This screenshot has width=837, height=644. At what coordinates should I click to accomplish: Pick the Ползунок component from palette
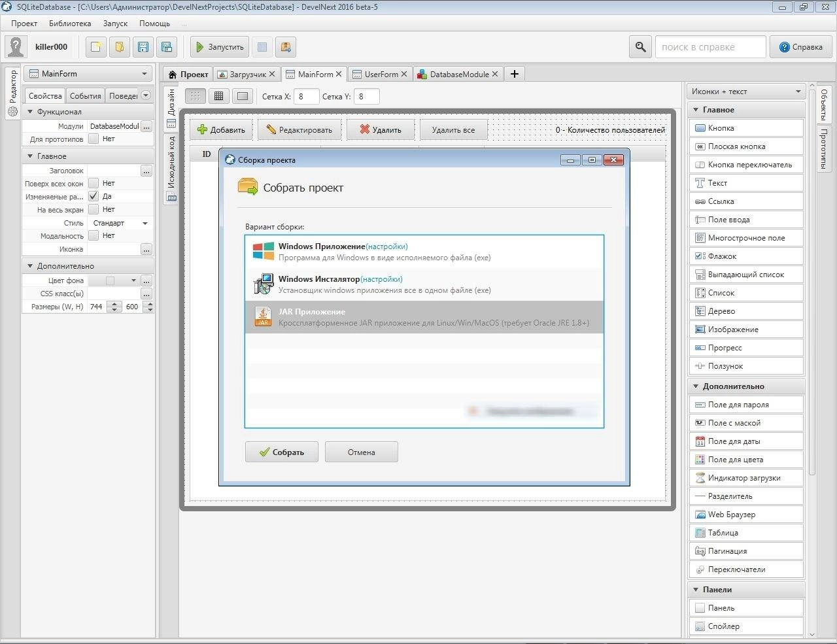pos(747,366)
